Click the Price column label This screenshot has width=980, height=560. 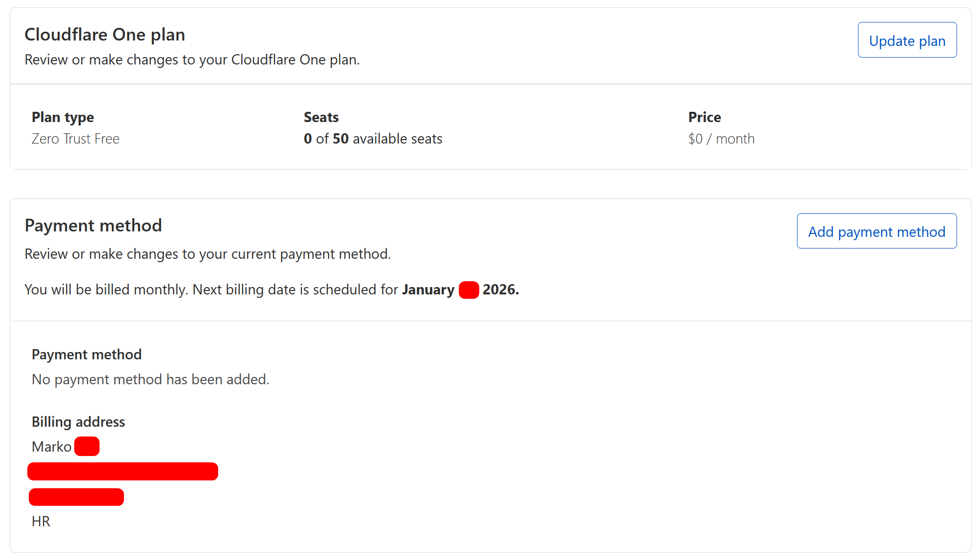[x=704, y=117]
